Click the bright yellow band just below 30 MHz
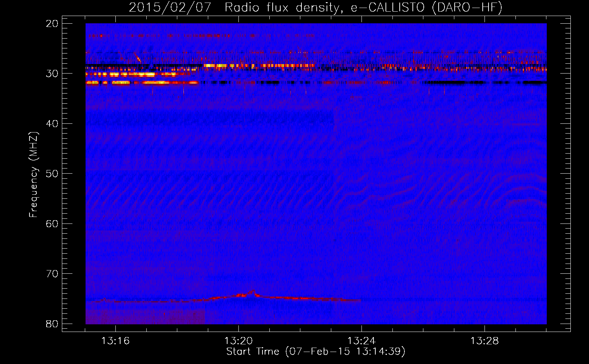This screenshot has height=364, width=589. (130, 74)
